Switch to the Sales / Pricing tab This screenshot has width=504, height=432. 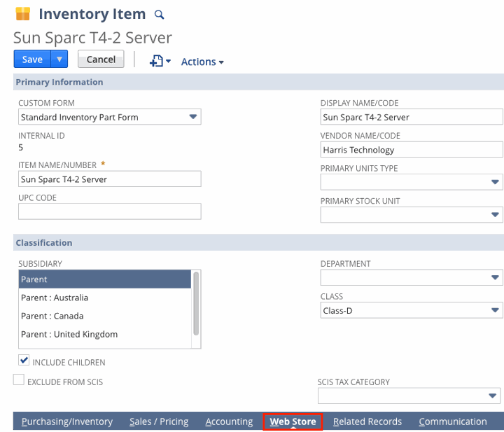coord(159,421)
